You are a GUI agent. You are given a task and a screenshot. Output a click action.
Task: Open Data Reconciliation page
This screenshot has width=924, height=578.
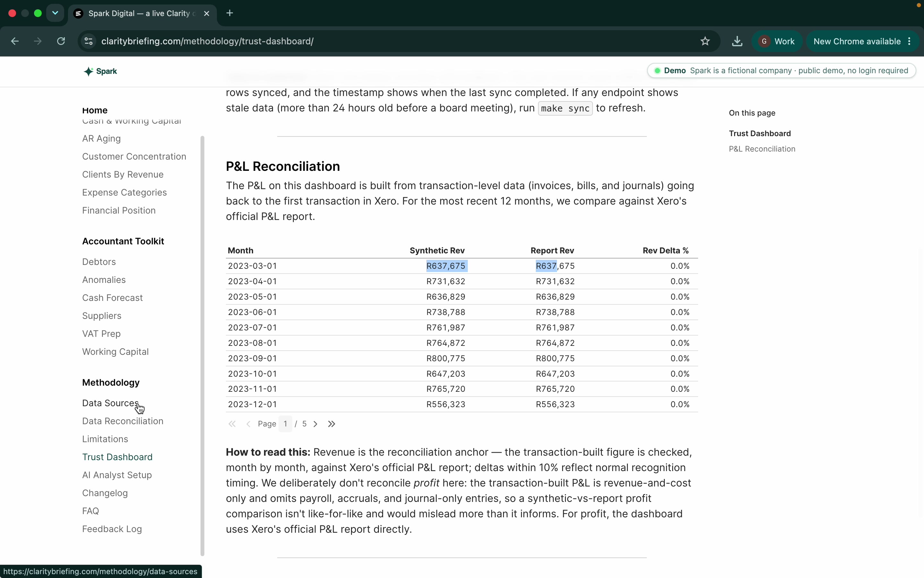pos(123,421)
